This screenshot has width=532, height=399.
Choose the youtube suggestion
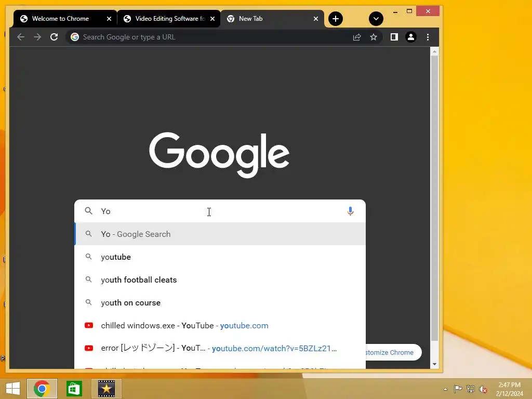pyautogui.click(x=220, y=257)
